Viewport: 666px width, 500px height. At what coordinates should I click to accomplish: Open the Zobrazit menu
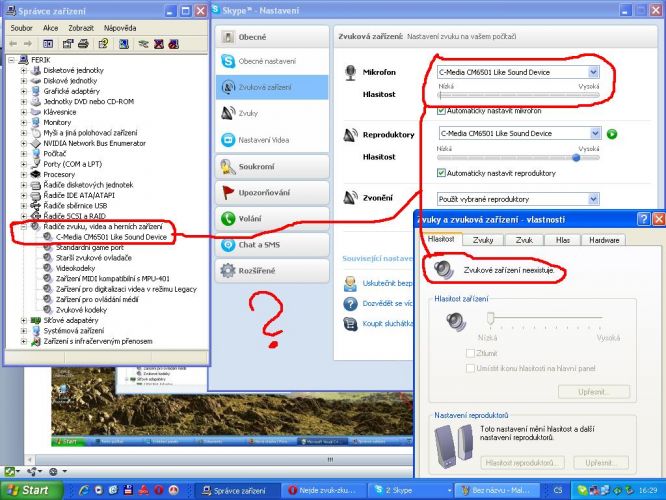(x=81, y=28)
